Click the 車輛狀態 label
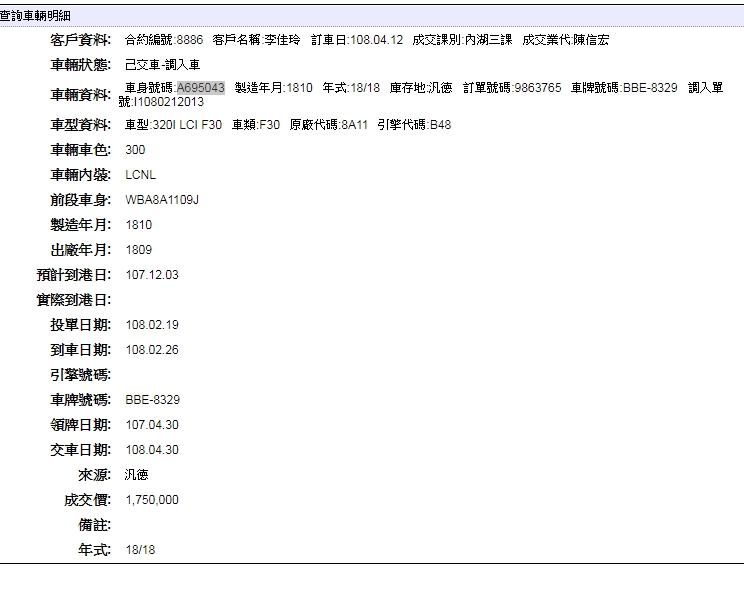Viewport: 744px width, 608px height. click(81, 65)
